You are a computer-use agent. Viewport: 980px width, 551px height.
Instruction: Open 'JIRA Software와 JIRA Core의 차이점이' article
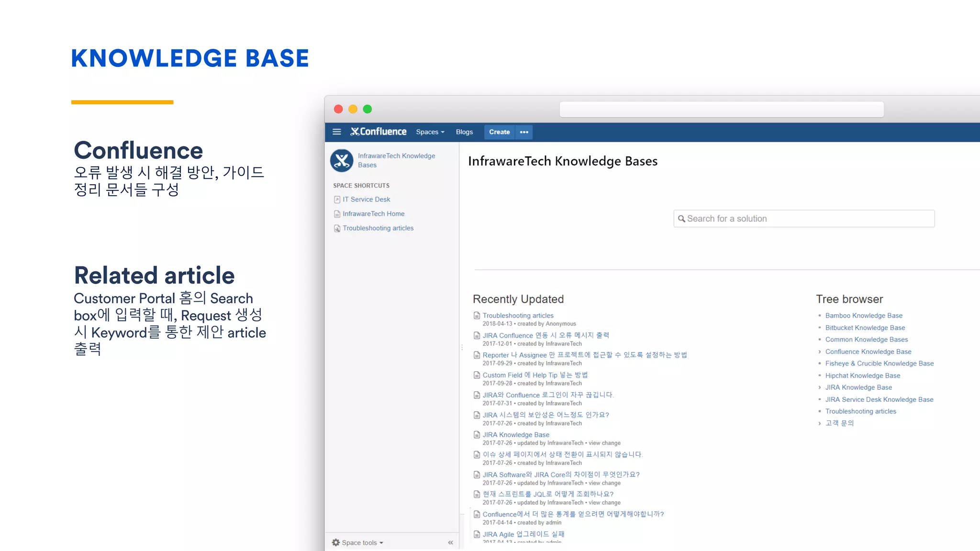(x=561, y=474)
